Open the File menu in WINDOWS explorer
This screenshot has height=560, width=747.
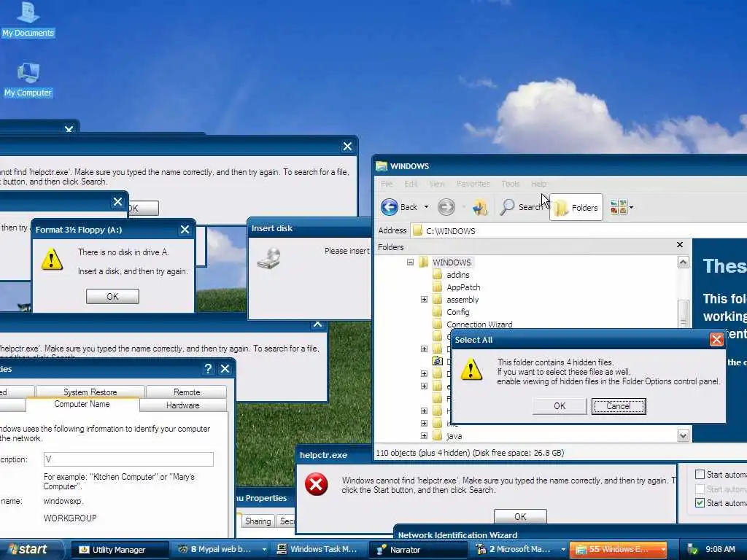coord(387,184)
